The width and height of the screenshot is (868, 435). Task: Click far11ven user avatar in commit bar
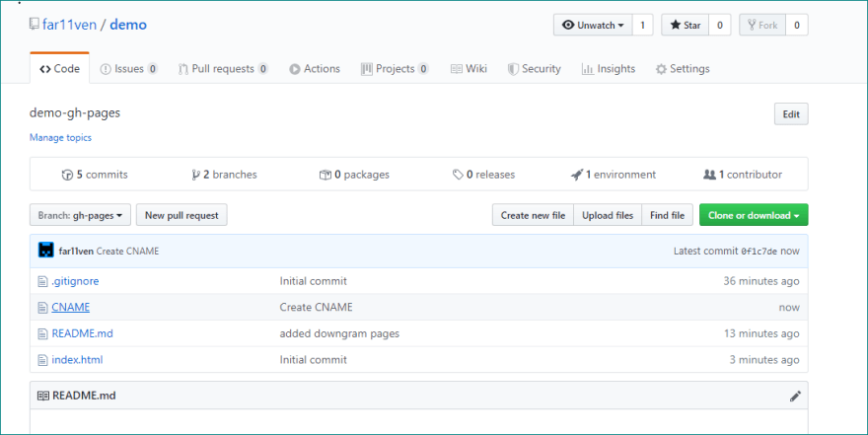click(46, 251)
